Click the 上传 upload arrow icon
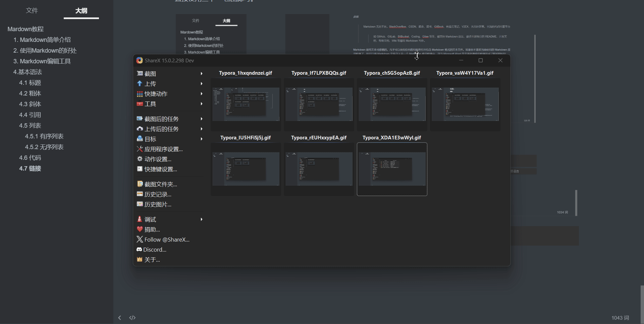Viewport: 644px width, 324px height. click(x=140, y=83)
